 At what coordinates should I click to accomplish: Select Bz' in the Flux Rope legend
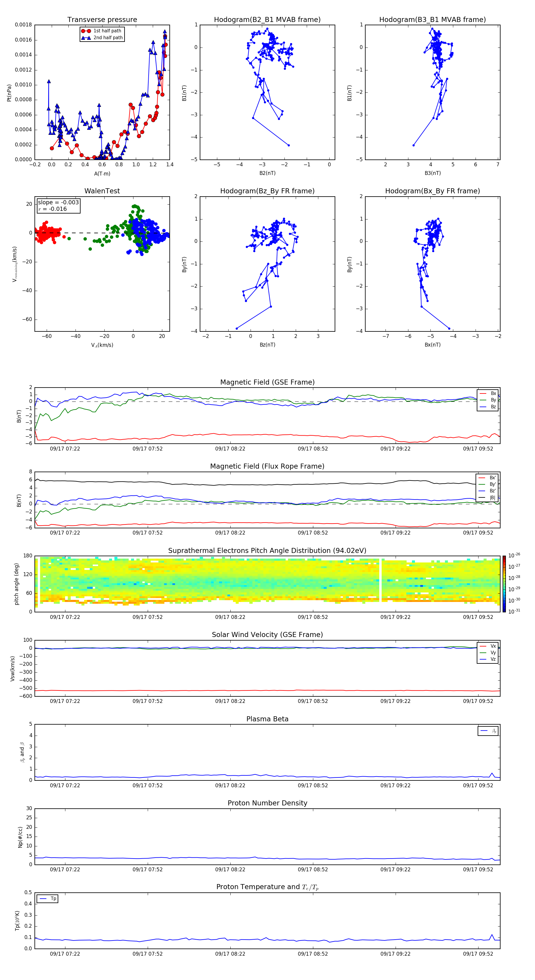(x=487, y=491)
